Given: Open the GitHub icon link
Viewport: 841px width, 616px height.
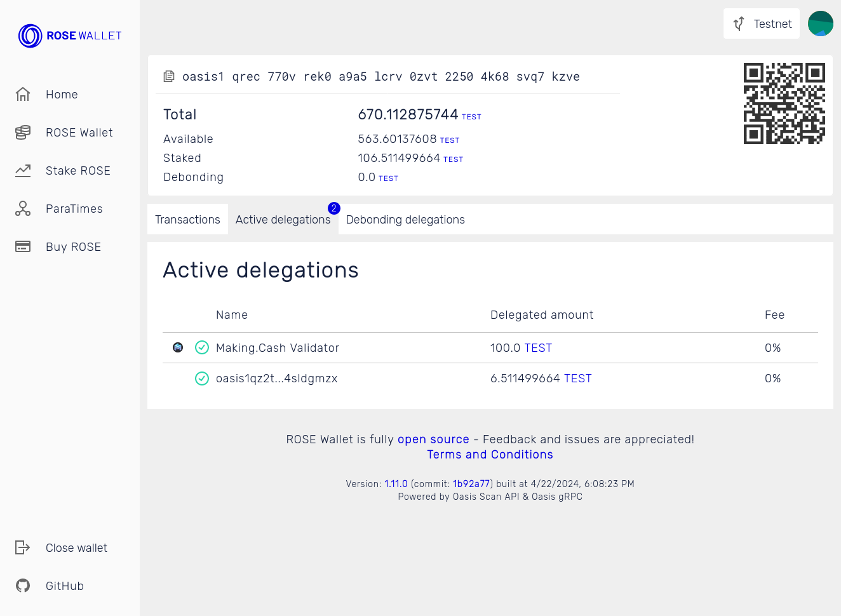Looking at the screenshot, I should coord(23,586).
